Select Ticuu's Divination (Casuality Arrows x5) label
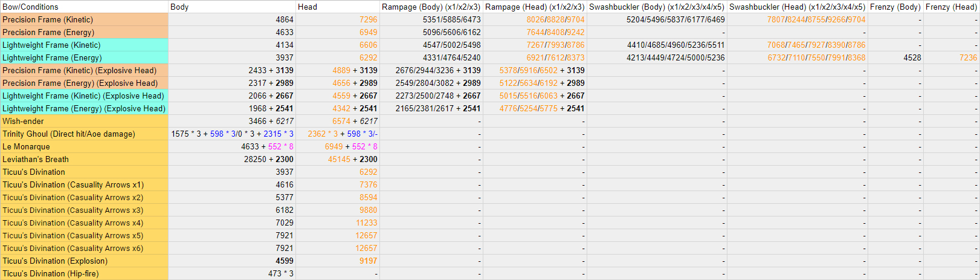This screenshot has width=980, height=280. pyautogui.click(x=84, y=235)
